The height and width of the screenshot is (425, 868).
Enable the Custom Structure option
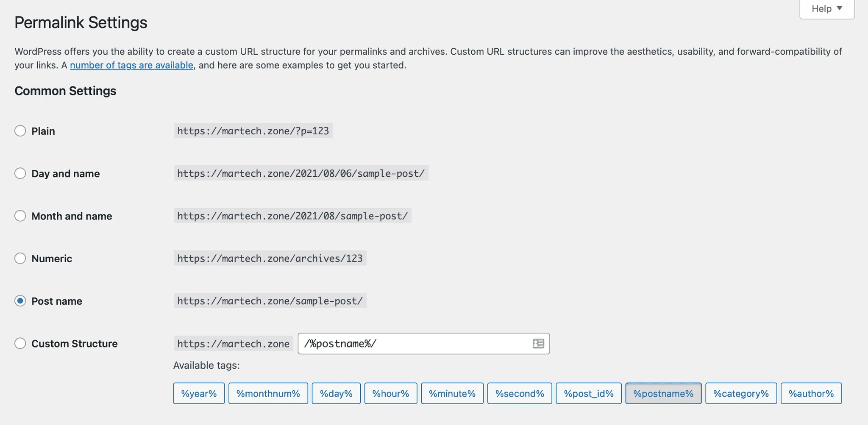(x=20, y=343)
